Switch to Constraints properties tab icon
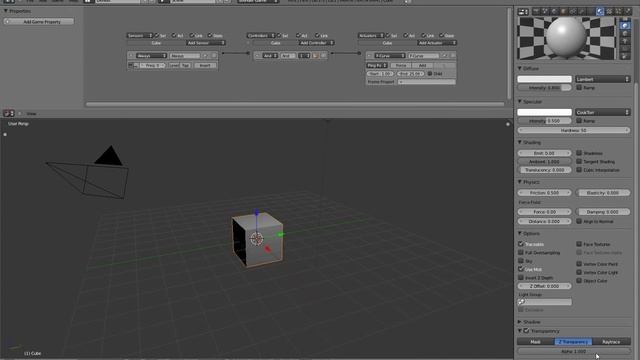640x360 pixels. (x=573, y=11)
